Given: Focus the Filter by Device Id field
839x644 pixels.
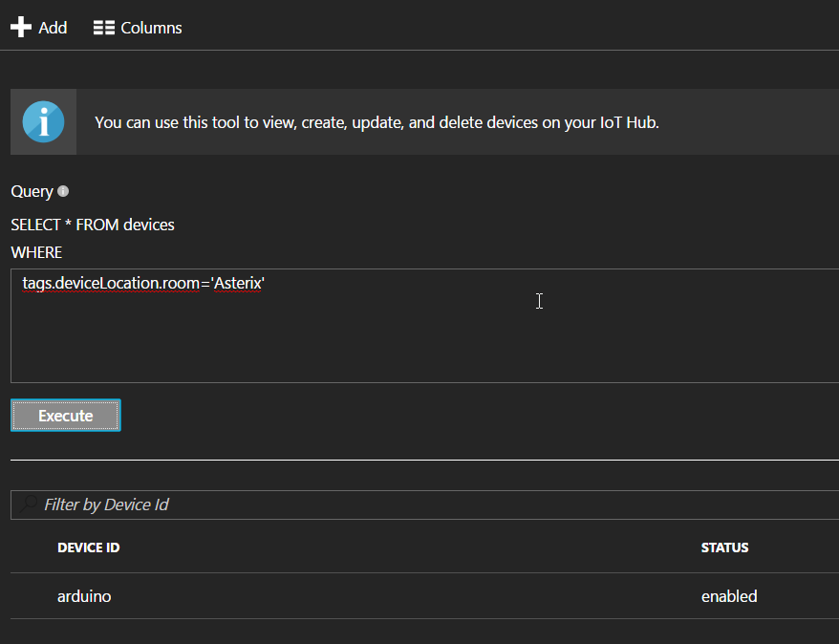Looking at the screenshot, I should (x=382, y=504).
